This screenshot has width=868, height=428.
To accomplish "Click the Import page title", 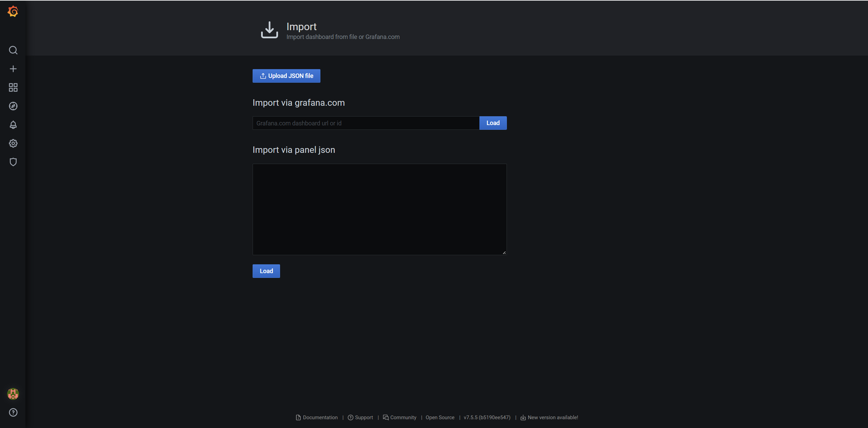I will point(301,26).
